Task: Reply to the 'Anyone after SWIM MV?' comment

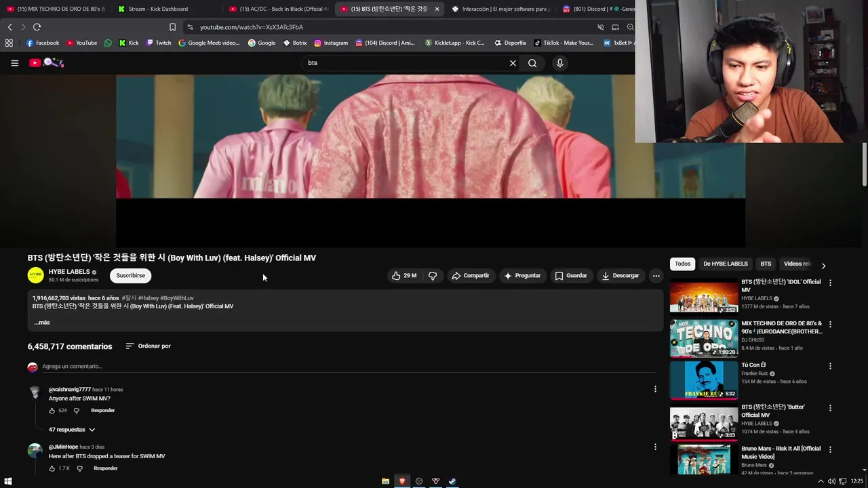Action: 103,411
